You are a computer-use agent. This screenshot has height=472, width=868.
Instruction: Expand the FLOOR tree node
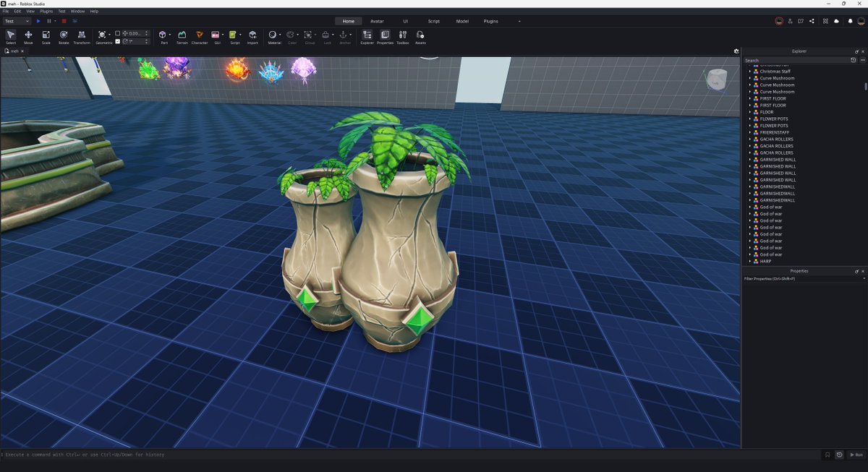749,112
